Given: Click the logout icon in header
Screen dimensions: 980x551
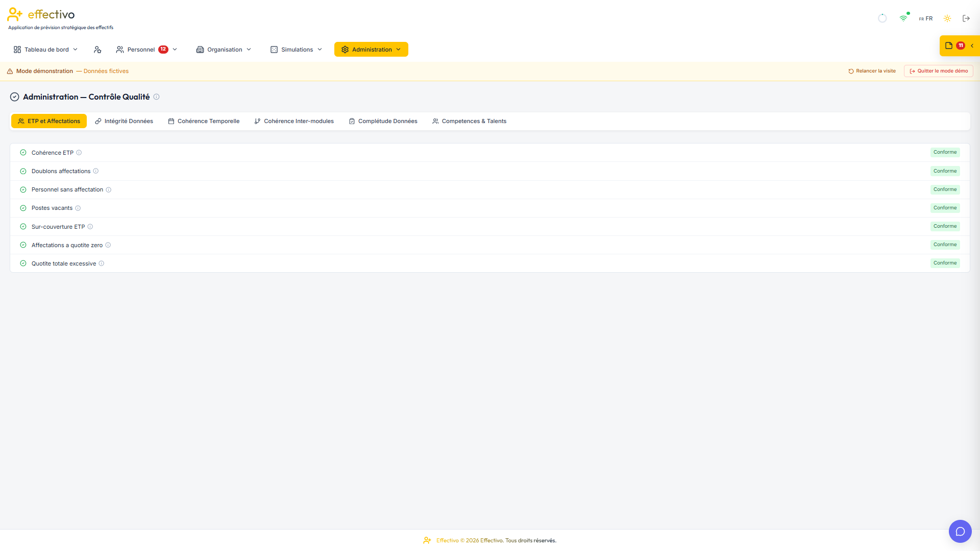Looking at the screenshot, I should pos(966,18).
